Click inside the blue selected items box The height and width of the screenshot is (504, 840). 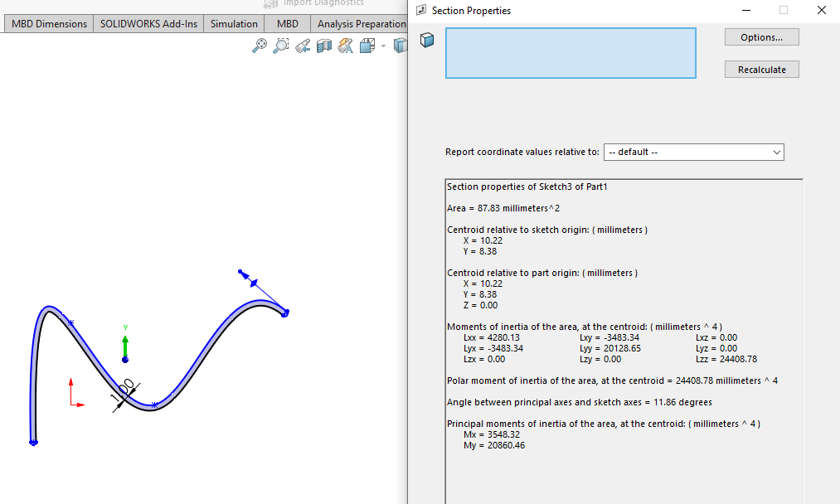571,53
